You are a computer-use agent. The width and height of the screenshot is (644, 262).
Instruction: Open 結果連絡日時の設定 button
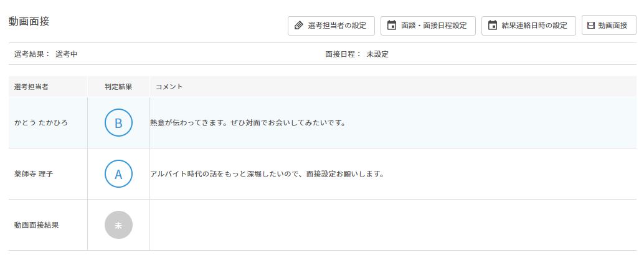pos(529,26)
